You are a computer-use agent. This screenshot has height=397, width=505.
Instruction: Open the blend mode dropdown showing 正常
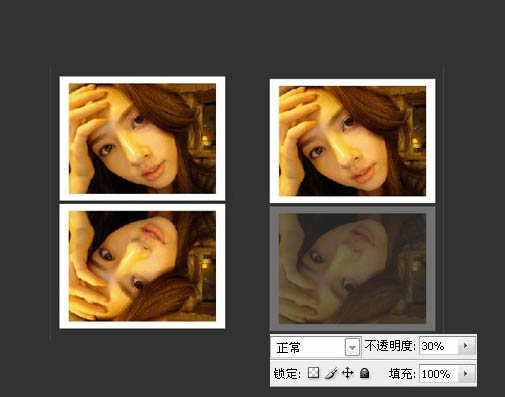(x=316, y=347)
